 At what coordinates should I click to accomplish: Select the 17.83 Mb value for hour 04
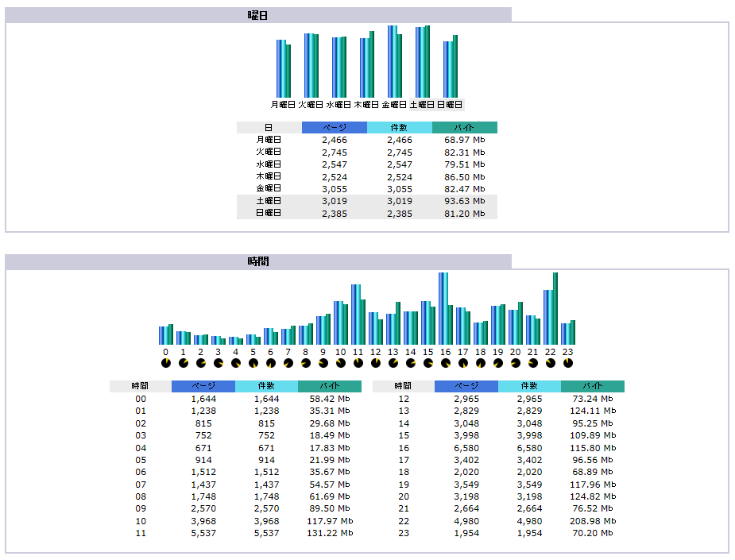[x=330, y=448]
